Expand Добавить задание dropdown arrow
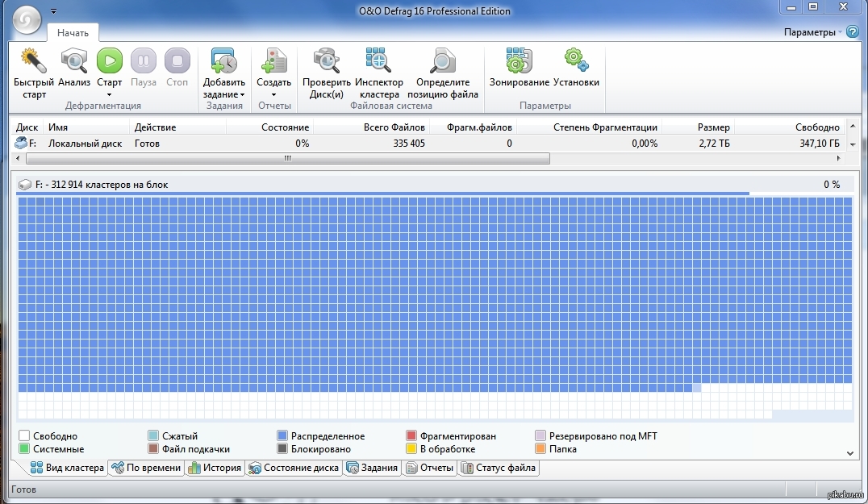The image size is (868, 504). point(242,94)
